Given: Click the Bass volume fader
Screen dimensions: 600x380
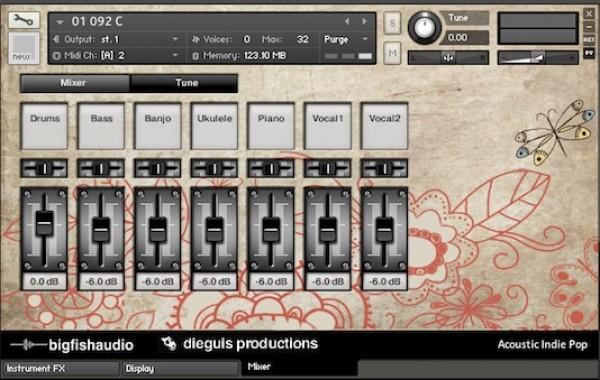Looking at the screenshot, I should pos(101,230).
